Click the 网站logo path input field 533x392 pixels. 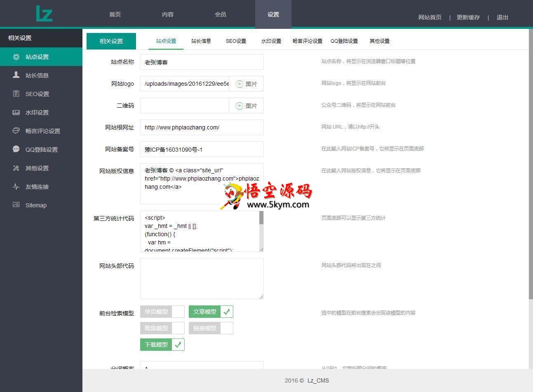click(x=185, y=84)
